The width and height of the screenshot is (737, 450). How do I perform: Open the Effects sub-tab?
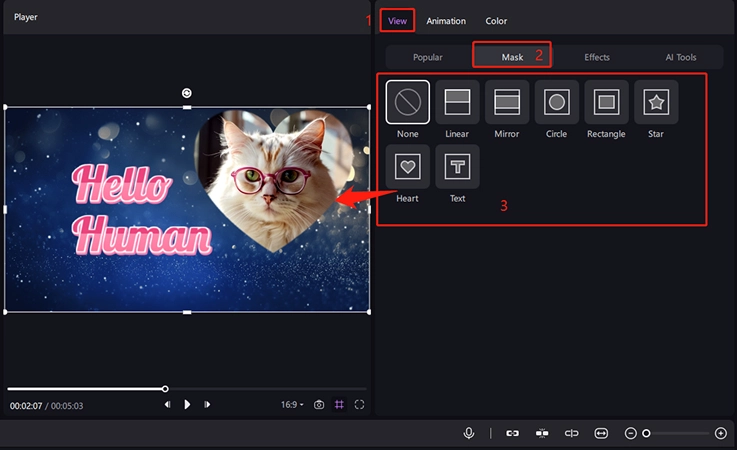pos(597,57)
